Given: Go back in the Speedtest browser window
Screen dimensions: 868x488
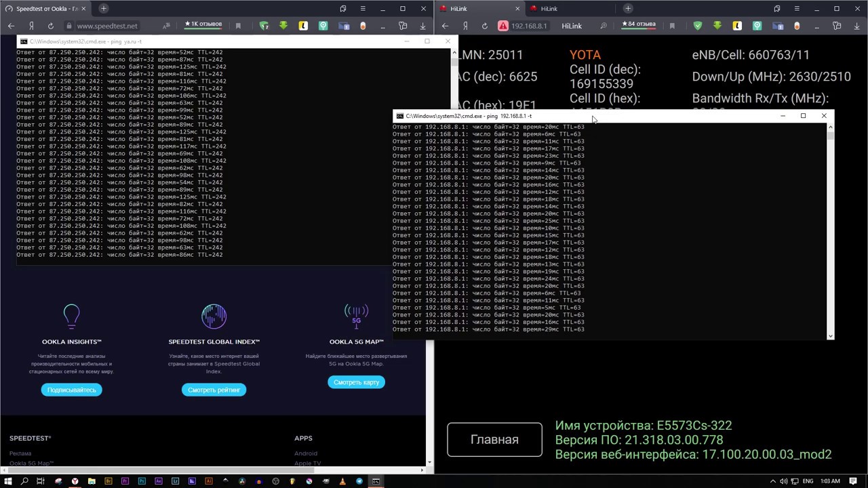Looking at the screenshot, I should click(x=11, y=26).
